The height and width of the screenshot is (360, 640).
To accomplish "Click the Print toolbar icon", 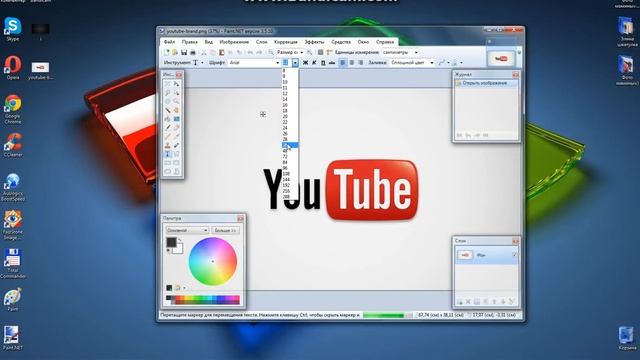I will pos(193,52).
